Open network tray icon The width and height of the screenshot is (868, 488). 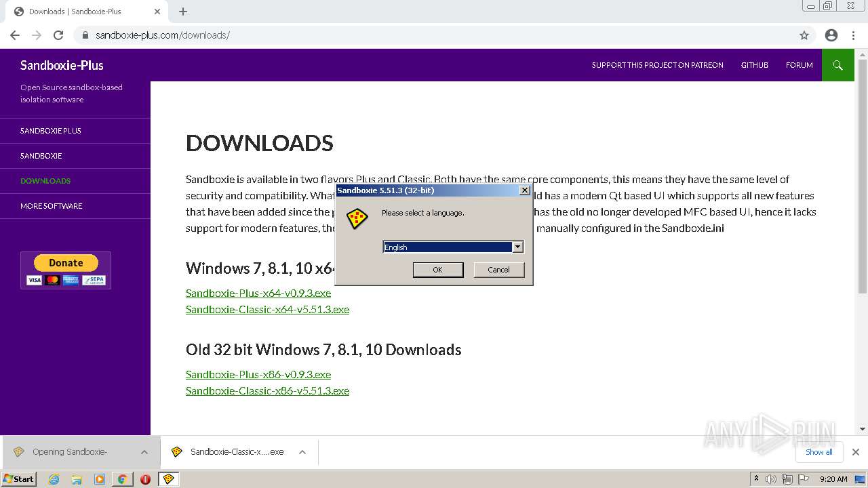787,479
